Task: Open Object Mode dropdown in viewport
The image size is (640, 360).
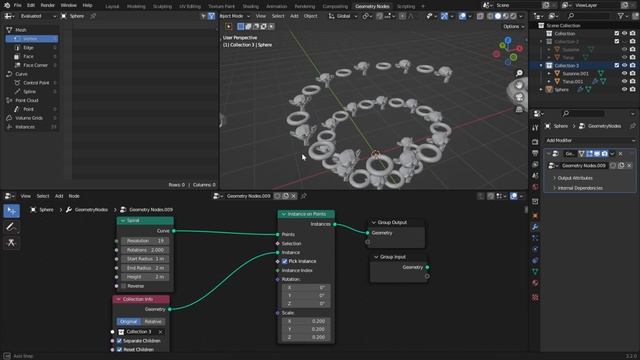Action: 235,16
